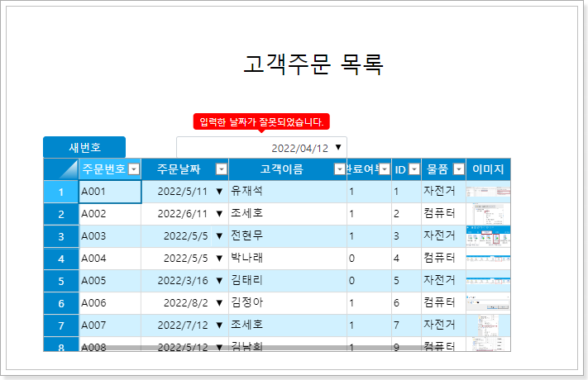Click the image thumbnail in row 1

[x=488, y=192]
